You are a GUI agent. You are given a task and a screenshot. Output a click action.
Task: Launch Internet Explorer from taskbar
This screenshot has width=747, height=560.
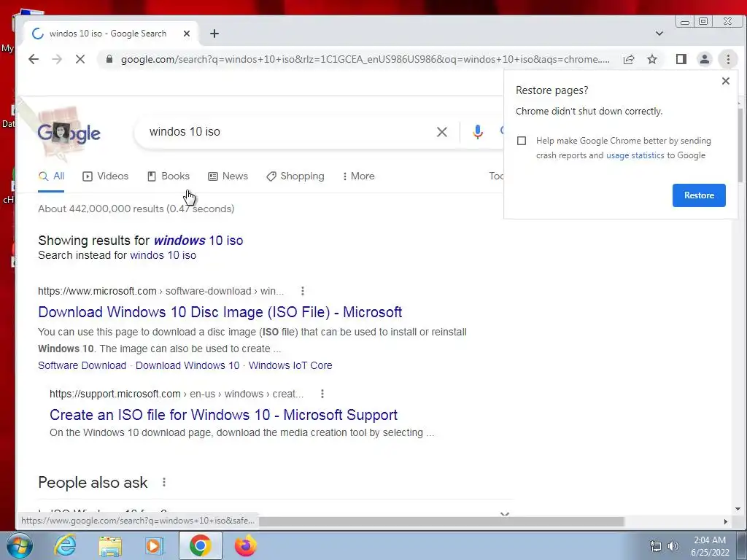pyautogui.click(x=65, y=545)
